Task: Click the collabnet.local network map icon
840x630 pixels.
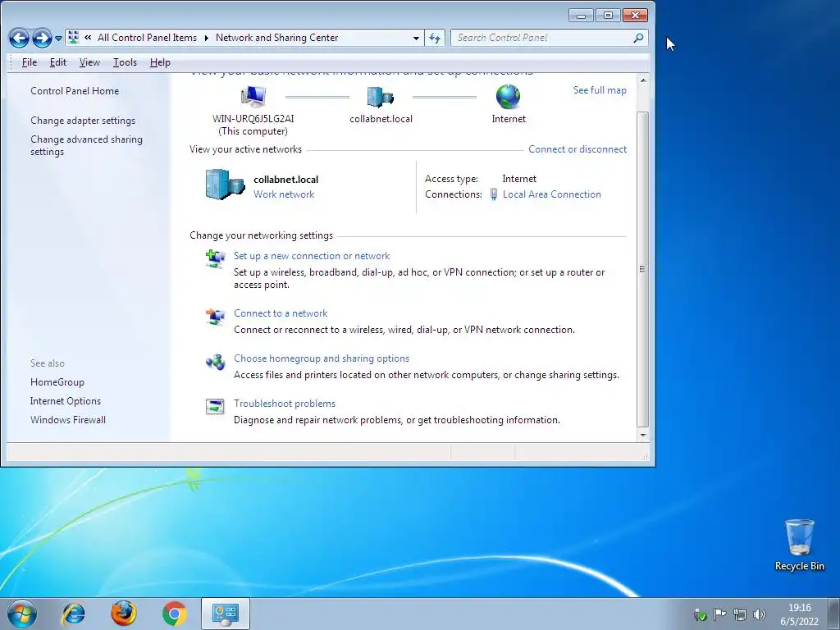Action: (x=381, y=97)
